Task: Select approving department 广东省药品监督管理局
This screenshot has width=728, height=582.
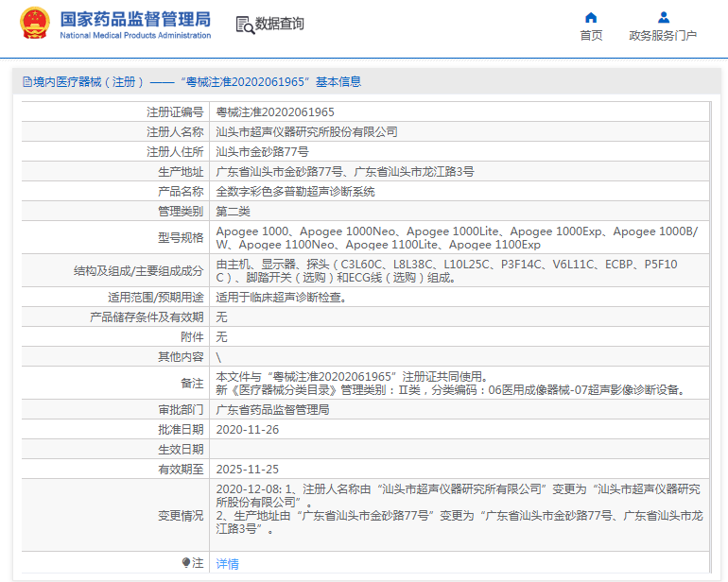Action: click(x=272, y=410)
